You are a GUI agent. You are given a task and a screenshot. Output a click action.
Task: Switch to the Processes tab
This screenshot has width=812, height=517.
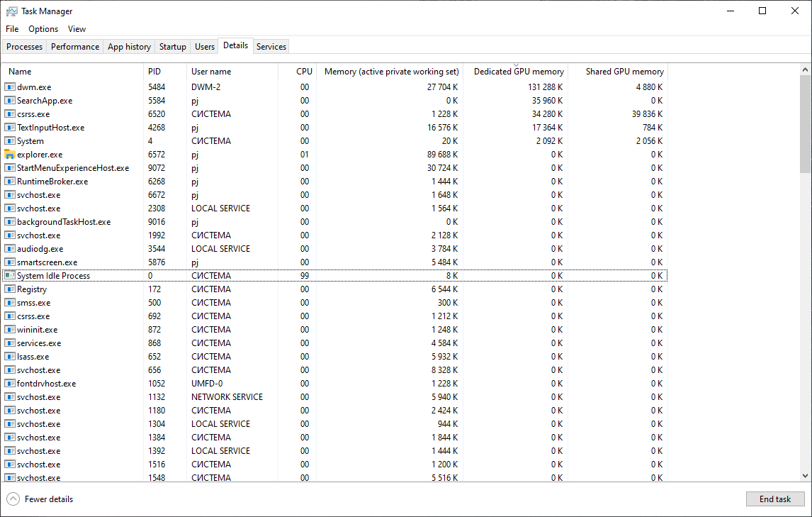24,47
